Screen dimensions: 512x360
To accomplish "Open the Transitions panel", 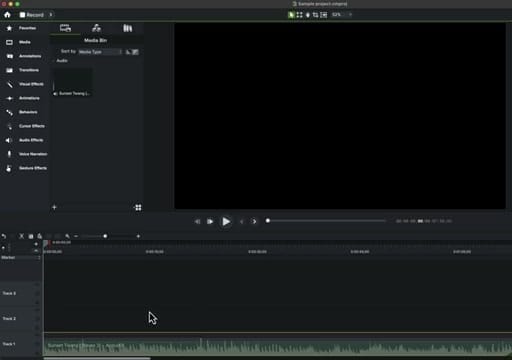I will pyautogui.click(x=24, y=70).
